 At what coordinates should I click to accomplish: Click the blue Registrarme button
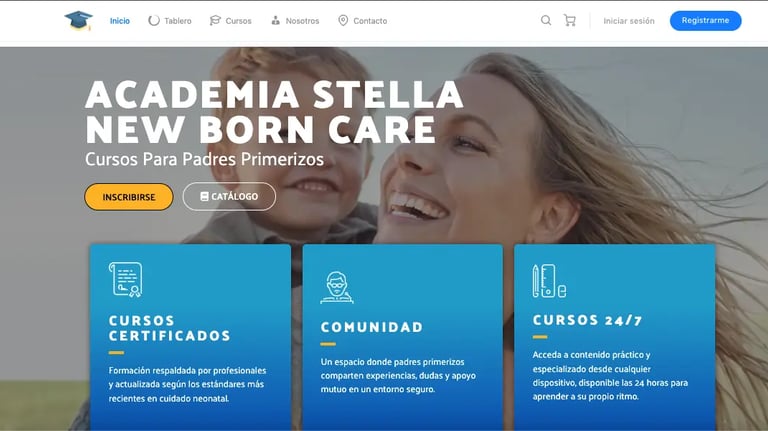[705, 21]
